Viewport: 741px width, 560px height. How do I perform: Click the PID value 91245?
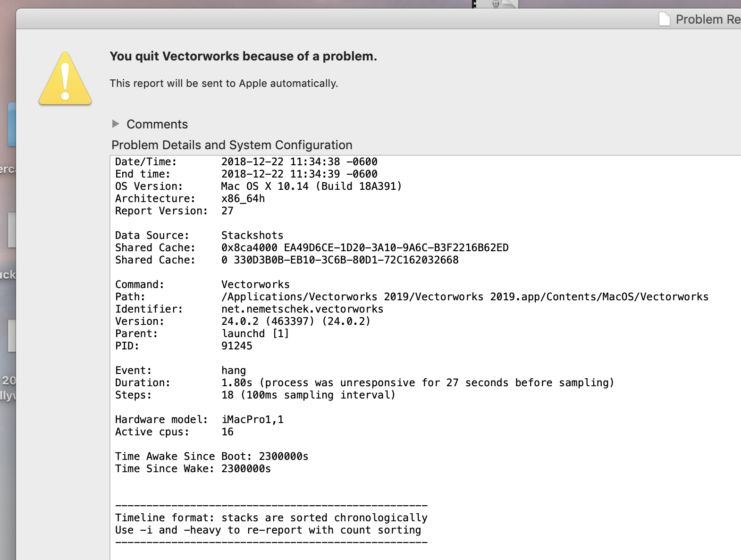click(x=236, y=346)
